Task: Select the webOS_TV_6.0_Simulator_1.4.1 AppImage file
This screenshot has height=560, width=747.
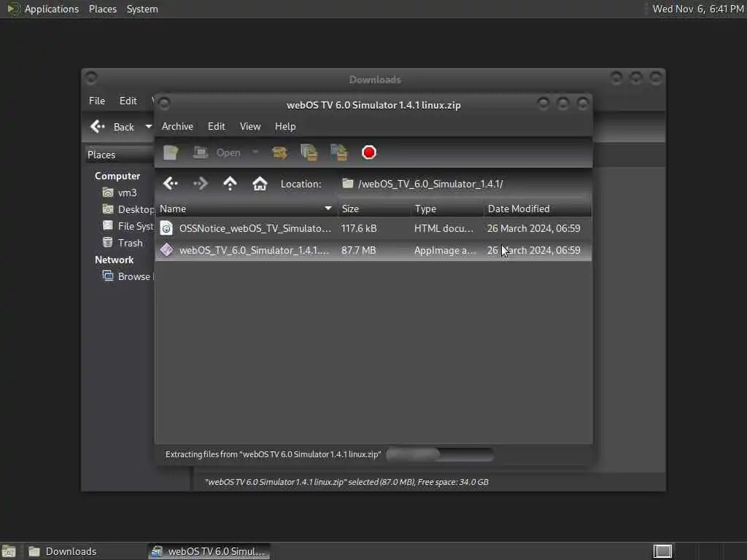Action: coord(373,251)
